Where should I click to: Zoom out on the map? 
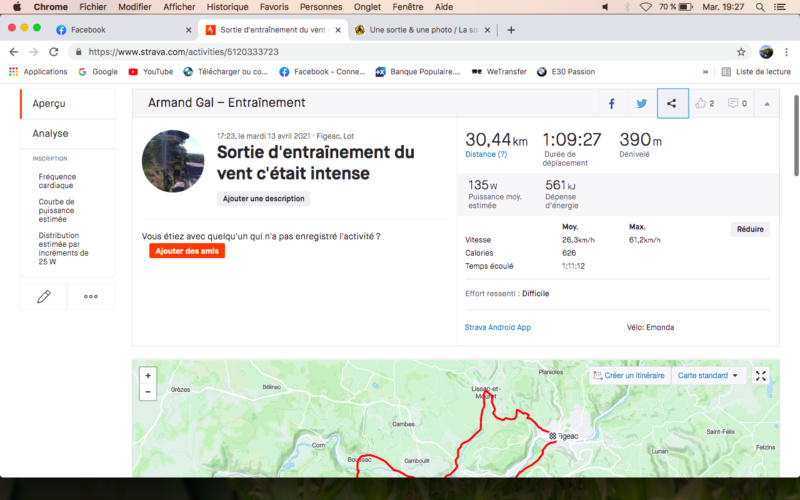(148, 392)
